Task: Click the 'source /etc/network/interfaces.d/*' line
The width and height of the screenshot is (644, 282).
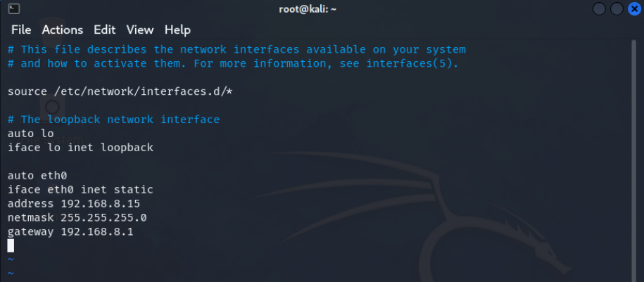Action: pos(120,91)
